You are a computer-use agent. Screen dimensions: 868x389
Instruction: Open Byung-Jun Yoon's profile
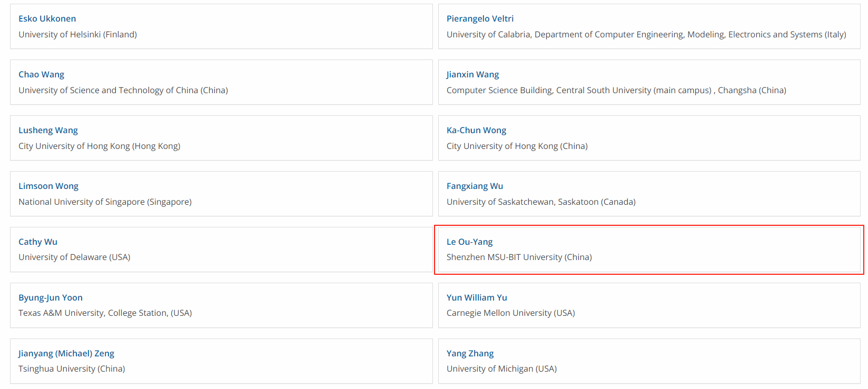[51, 298]
